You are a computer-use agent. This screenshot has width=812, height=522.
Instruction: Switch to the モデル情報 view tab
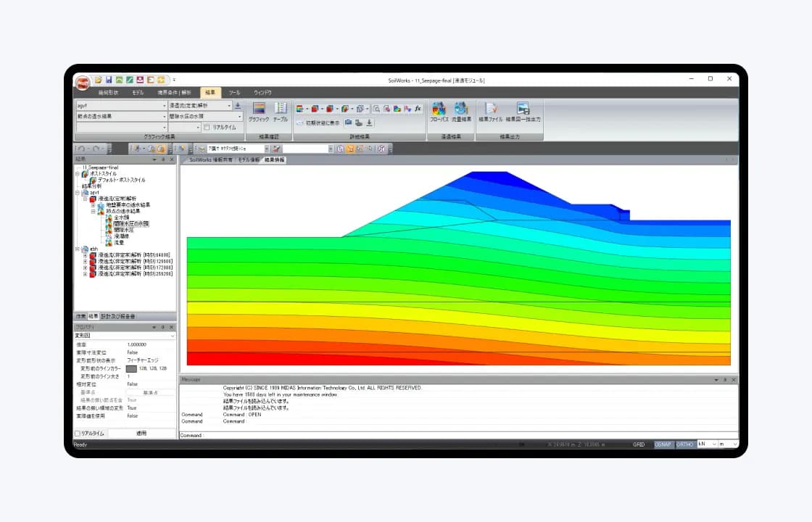[249, 160]
